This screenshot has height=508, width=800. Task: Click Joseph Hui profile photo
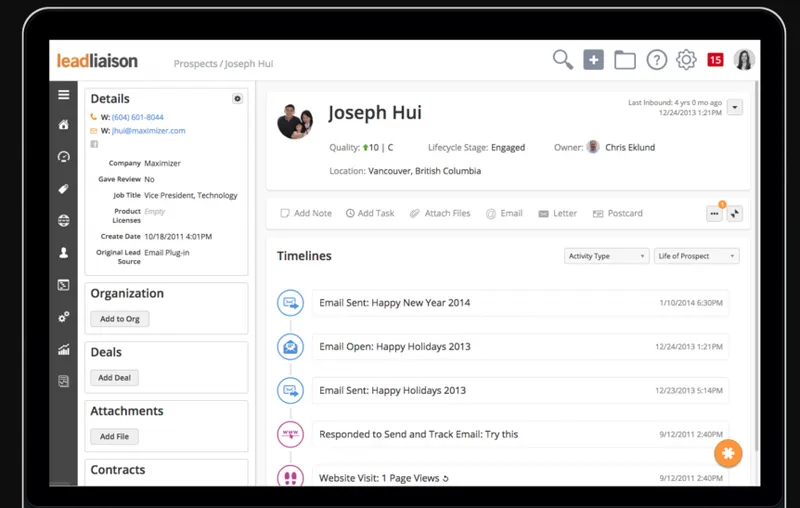pyautogui.click(x=295, y=121)
